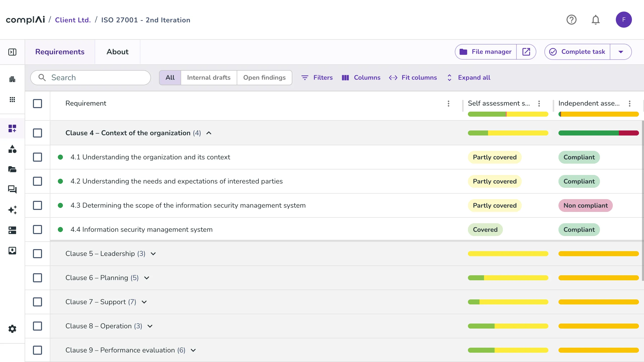Open the dashboard widgets icon in sidebar
644x362 pixels.
[12, 128]
